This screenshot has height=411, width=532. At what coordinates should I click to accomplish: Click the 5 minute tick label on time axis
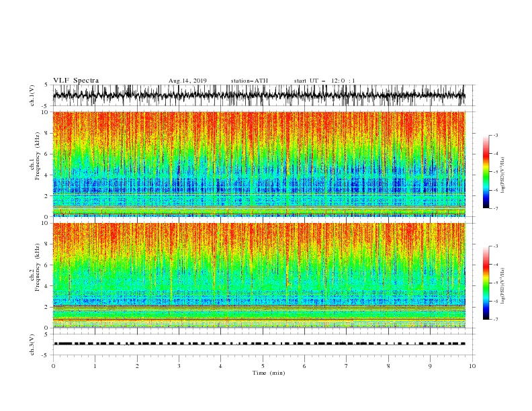(x=263, y=366)
